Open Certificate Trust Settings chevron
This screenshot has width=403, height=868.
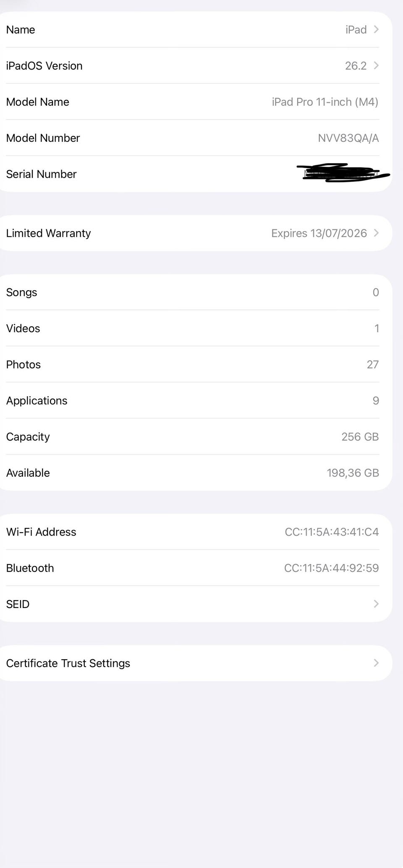(376, 663)
